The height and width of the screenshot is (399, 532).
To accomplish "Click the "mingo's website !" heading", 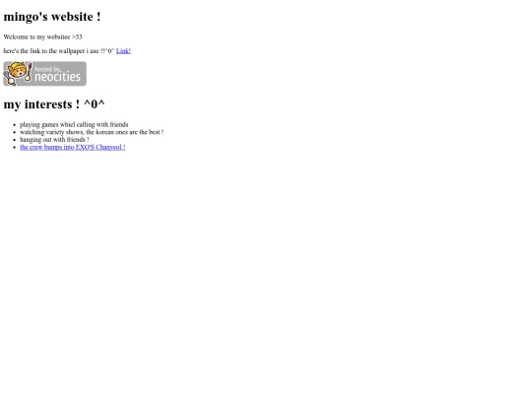I will click(52, 17).
